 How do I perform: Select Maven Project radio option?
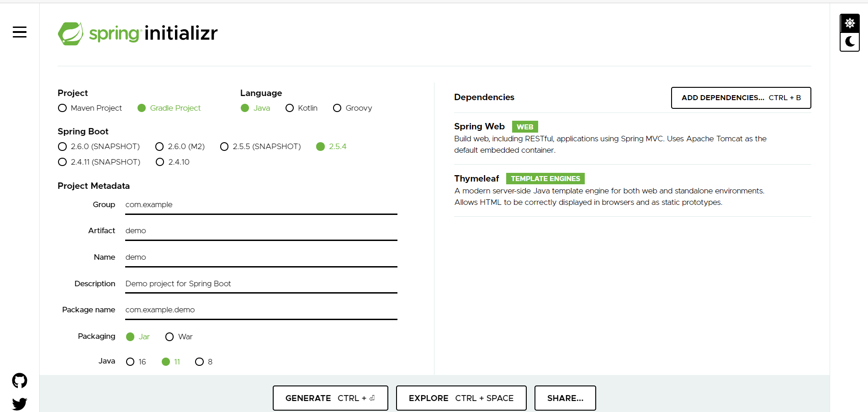pos(90,108)
